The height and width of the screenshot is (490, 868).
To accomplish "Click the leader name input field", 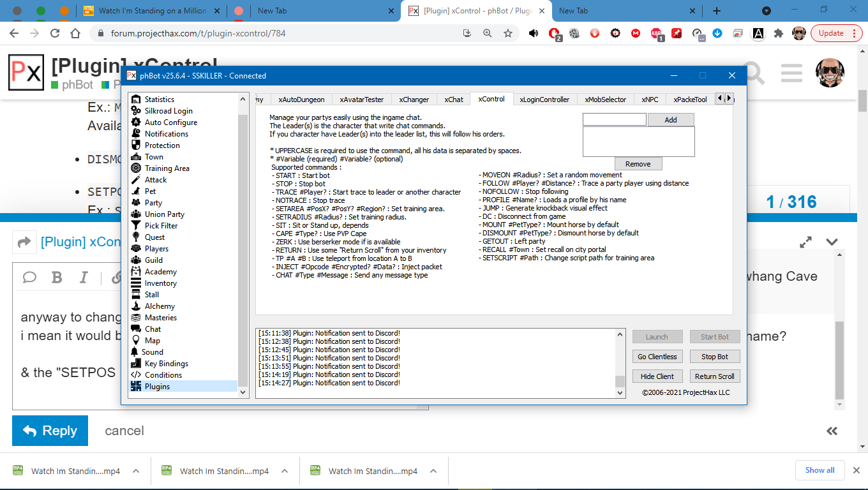I will pos(614,120).
